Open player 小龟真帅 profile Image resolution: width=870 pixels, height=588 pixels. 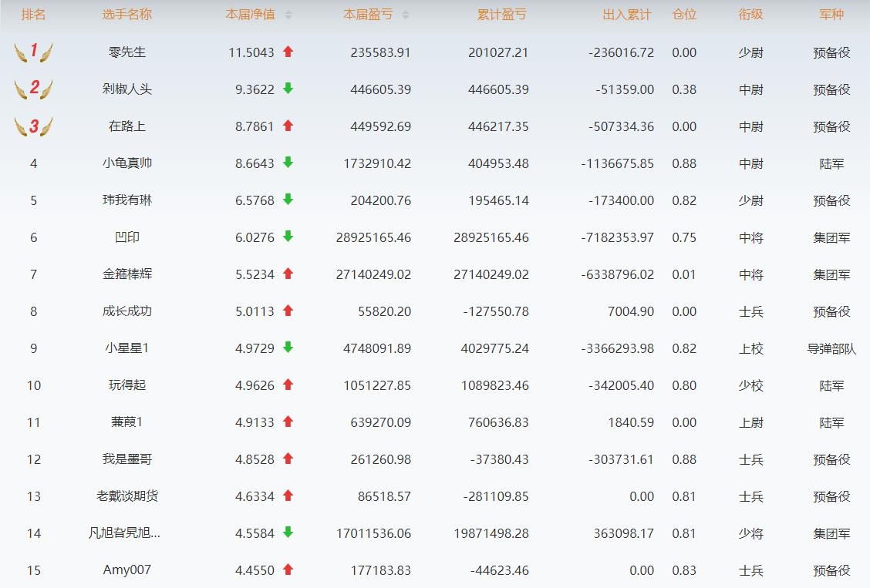[127, 163]
